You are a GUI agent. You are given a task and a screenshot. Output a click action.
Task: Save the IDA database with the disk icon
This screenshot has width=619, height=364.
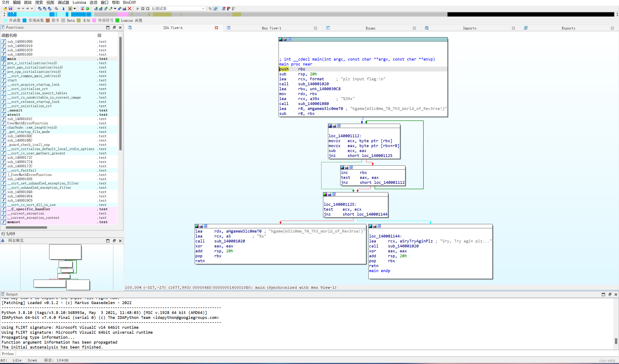pos(11,9)
